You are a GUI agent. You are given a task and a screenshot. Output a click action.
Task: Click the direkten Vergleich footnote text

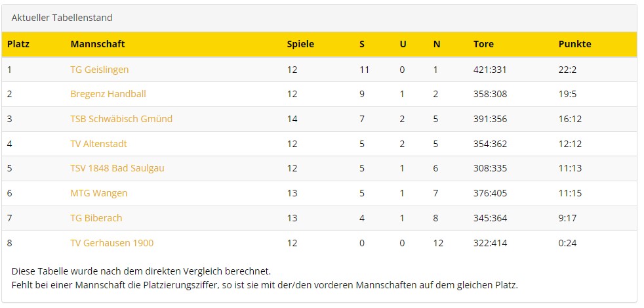141,271
